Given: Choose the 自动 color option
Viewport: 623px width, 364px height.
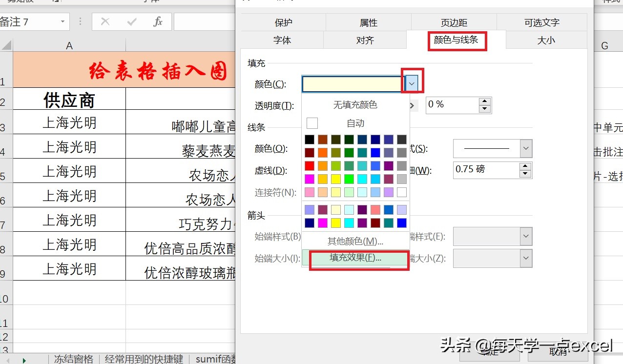Looking at the screenshot, I should pyautogui.click(x=355, y=123).
